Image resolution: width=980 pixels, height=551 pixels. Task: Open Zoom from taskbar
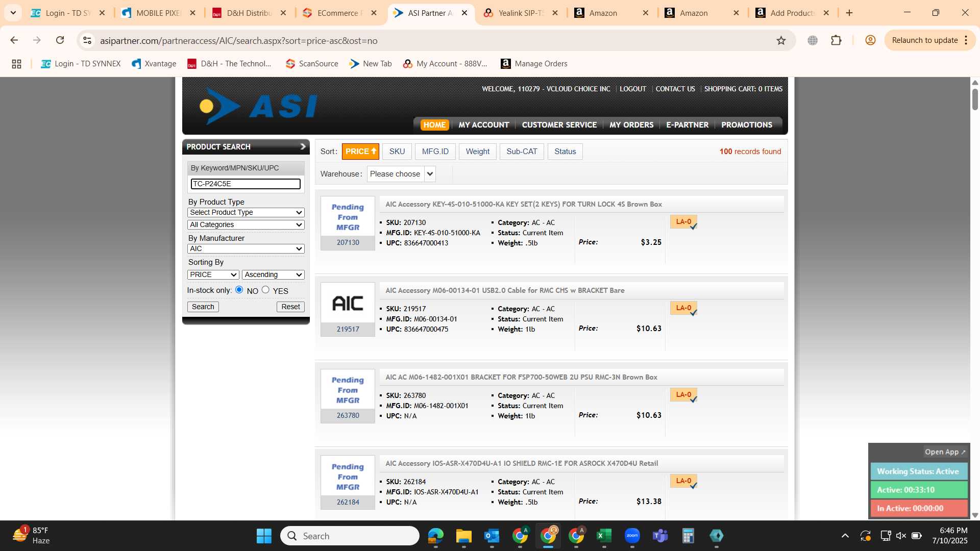tap(632, 536)
